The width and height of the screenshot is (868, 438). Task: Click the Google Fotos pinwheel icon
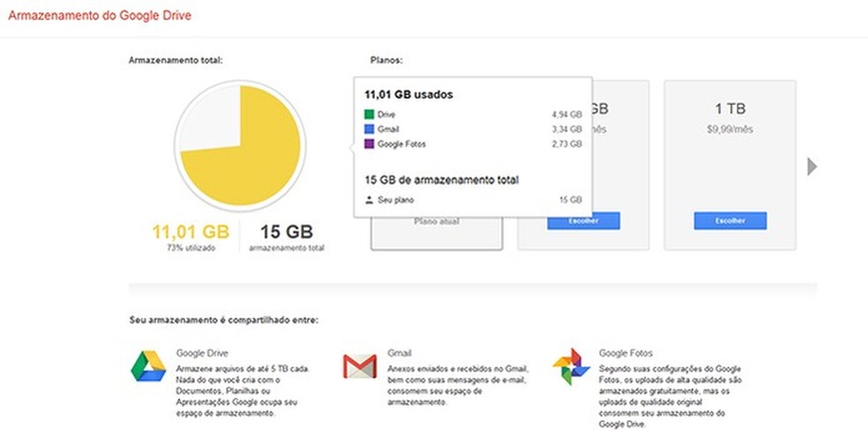tap(570, 366)
